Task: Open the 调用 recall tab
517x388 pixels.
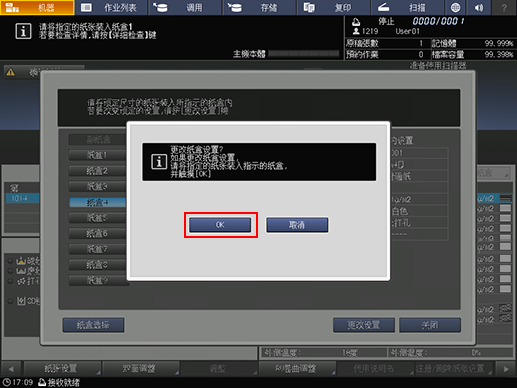Action: (x=186, y=7)
